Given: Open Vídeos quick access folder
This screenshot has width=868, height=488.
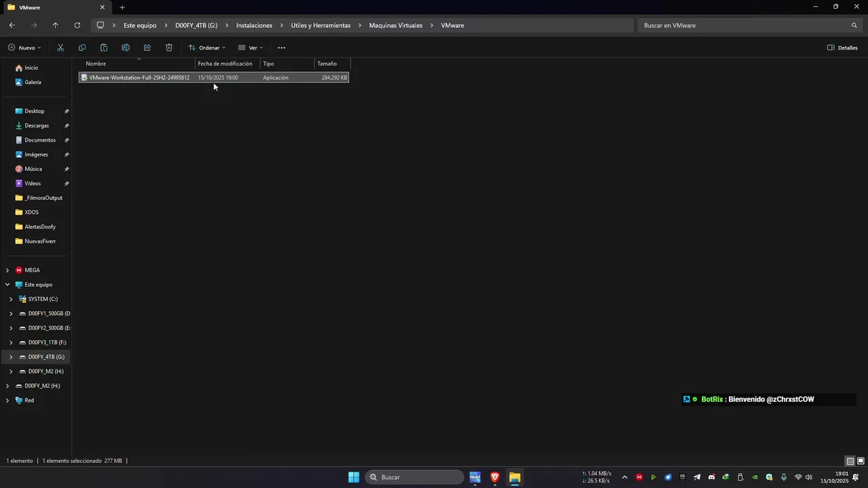Looking at the screenshot, I should point(33,183).
